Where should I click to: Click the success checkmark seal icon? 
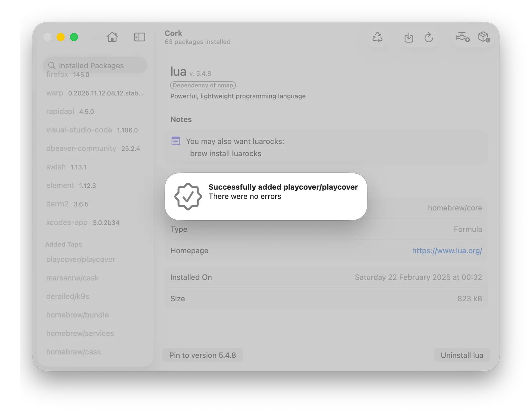[x=188, y=196]
